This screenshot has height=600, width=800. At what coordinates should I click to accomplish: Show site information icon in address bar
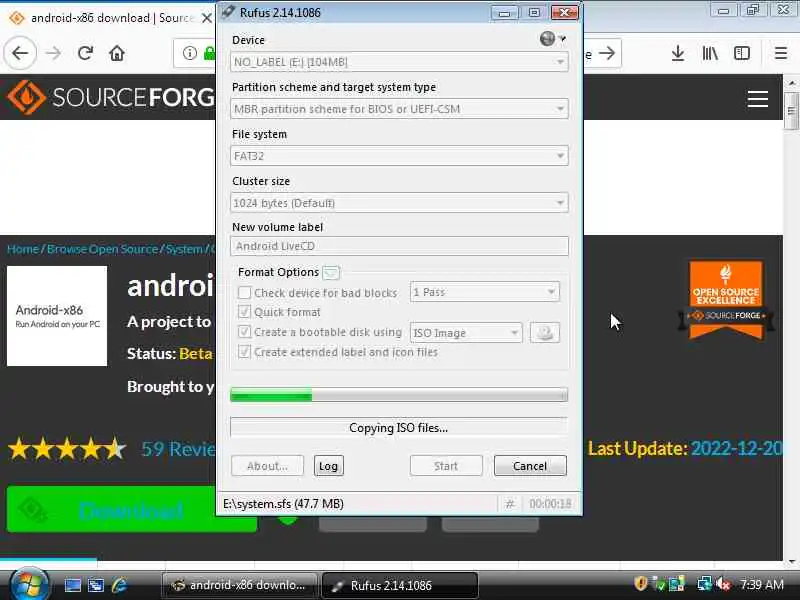click(190, 53)
